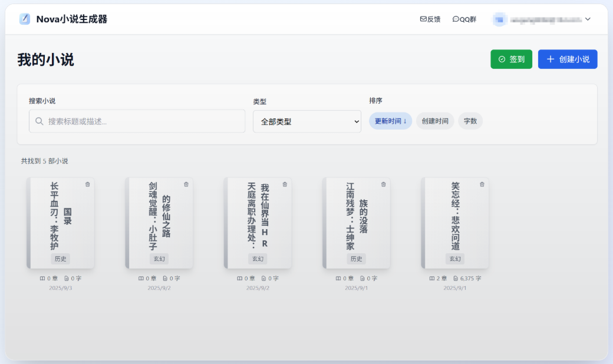Open the 笑忘经：悲欢问道 book cover
Screen dimensions: 613x364
point(455,221)
